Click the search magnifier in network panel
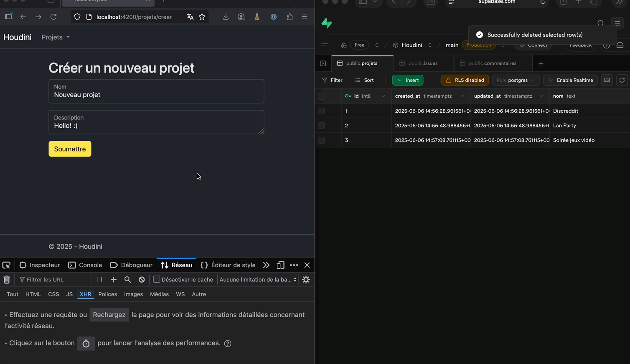The width and height of the screenshot is (630, 364). pyautogui.click(x=128, y=280)
